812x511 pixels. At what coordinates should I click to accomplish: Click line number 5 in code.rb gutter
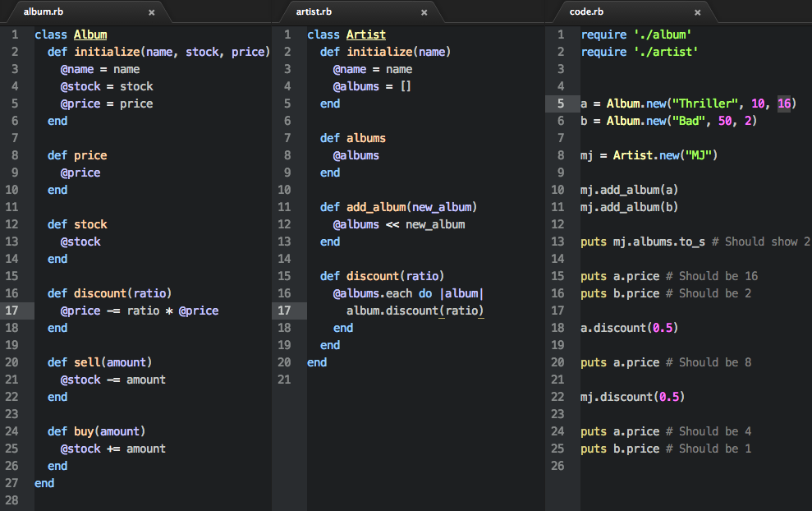point(560,104)
